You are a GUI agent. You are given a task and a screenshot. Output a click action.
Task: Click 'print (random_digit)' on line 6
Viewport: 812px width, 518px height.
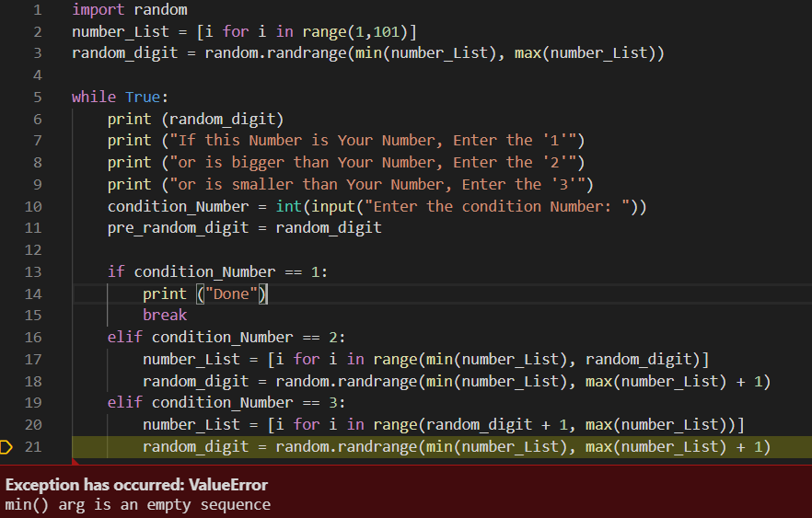(x=196, y=120)
